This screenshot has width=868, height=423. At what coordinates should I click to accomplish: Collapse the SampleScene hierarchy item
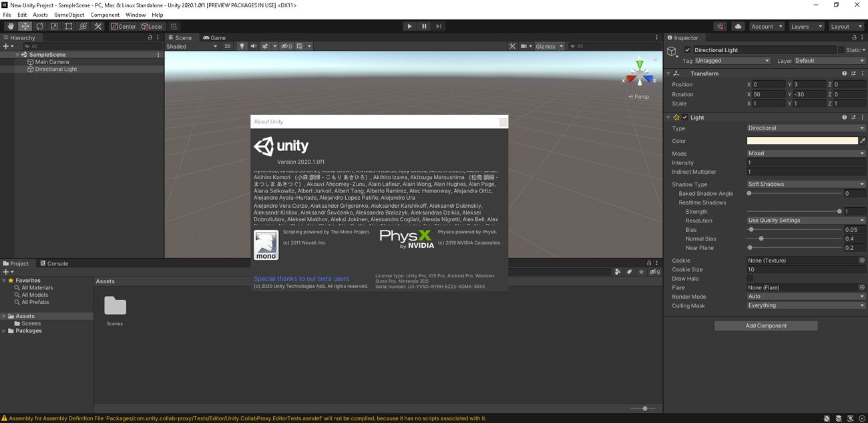[17, 54]
